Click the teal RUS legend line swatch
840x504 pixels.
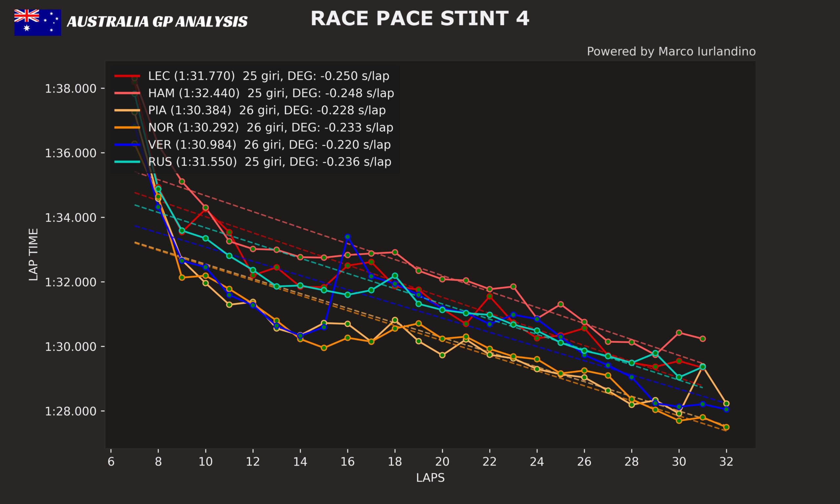tap(127, 162)
